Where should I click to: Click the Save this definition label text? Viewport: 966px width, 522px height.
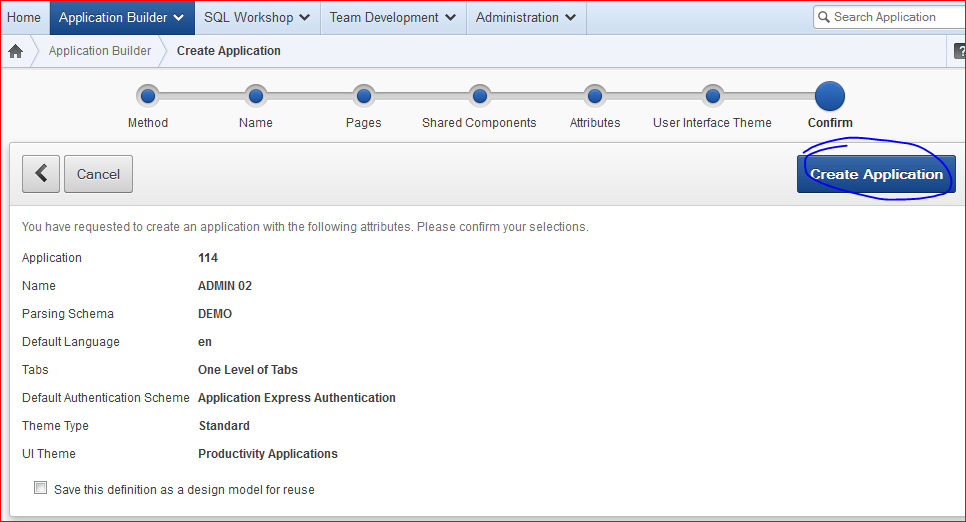click(184, 490)
